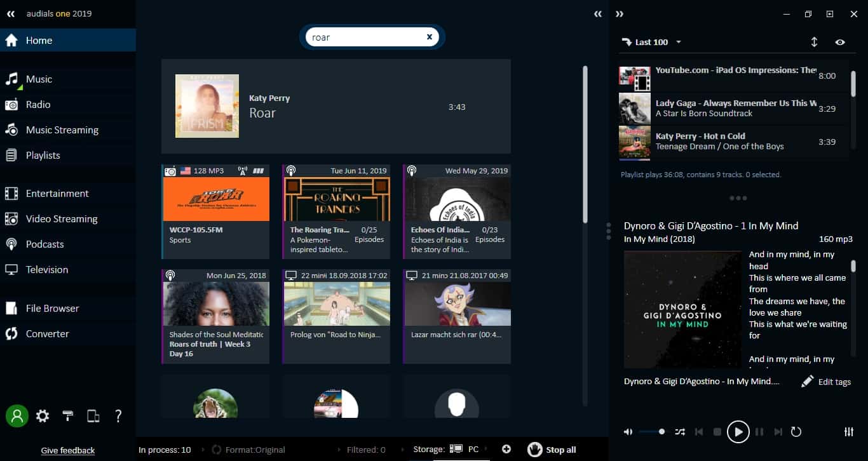Click the paint roller theme icon
The width and height of the screenshot is (868, 461).
tap(68, 416)
